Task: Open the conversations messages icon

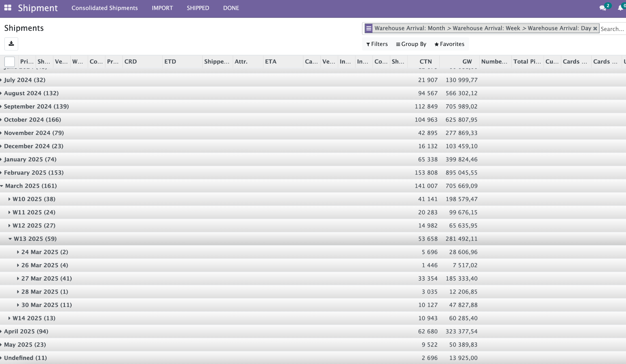Action: click(x=603, y=8)
